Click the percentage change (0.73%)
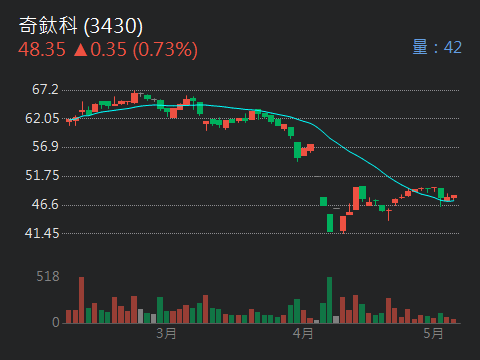Screen dimensions: 480x360 pos(165,50)
